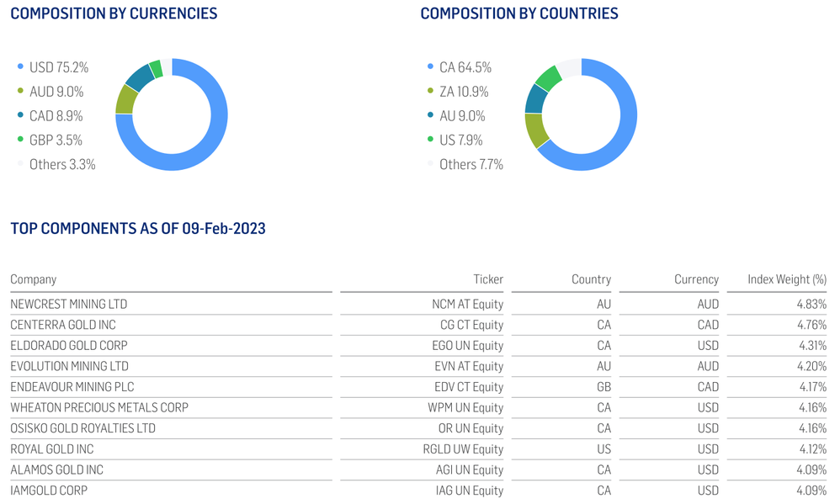This screenshot has height=504, width=840.
Task: Click the AUD 9.0% legend dot
Action: [20, 92]
